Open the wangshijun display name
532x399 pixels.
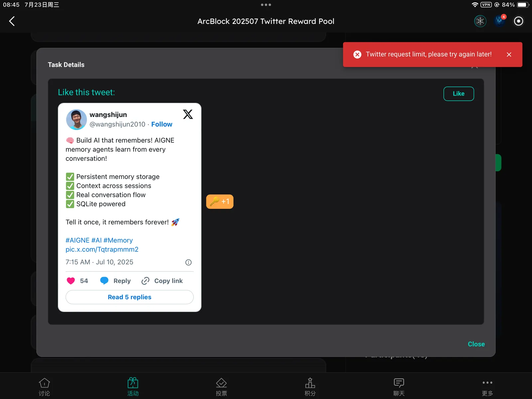point(108,115)
